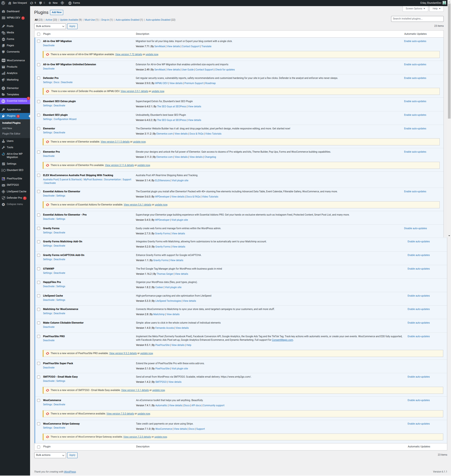Open the WooCommerce sidebar icon
Screen dimensions: 451x476
click(x=3, y=60)
